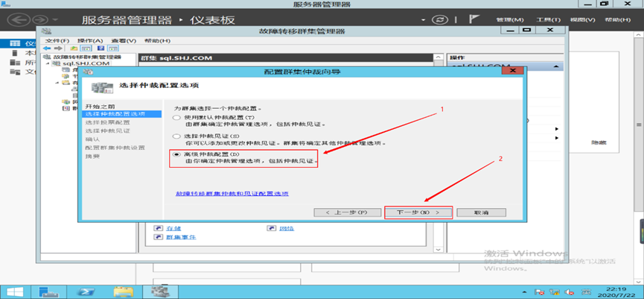Select the local server icon in the sidebar

point(15,53)
